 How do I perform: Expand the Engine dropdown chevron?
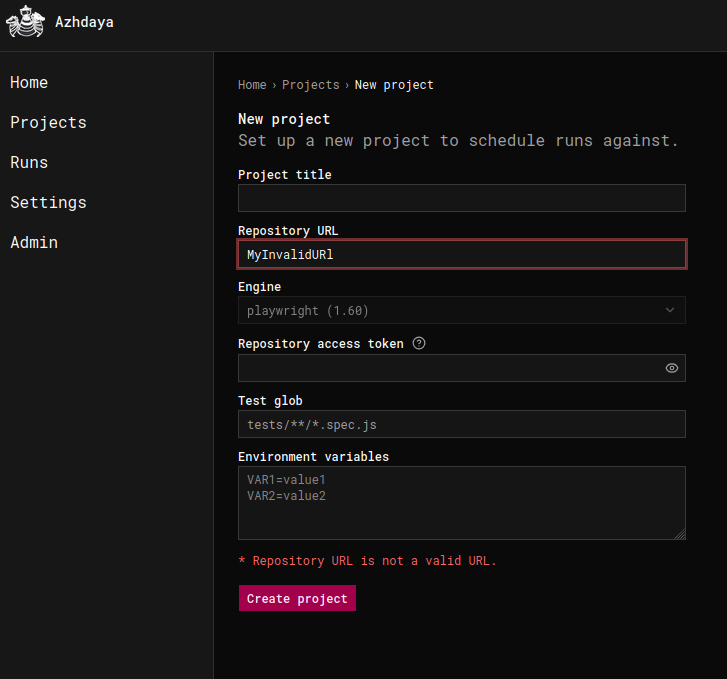pos(670,310)
